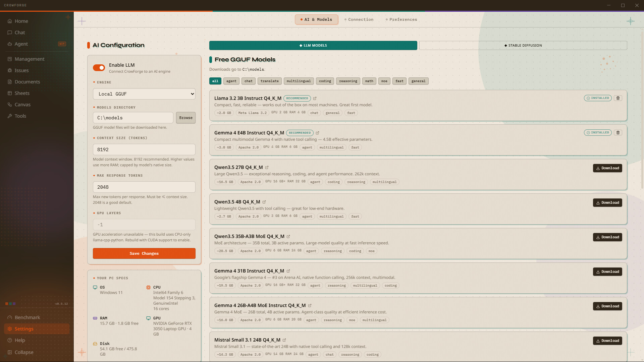Filter models by the coding tag
This screenshot has width=644, height=362.
325,81
